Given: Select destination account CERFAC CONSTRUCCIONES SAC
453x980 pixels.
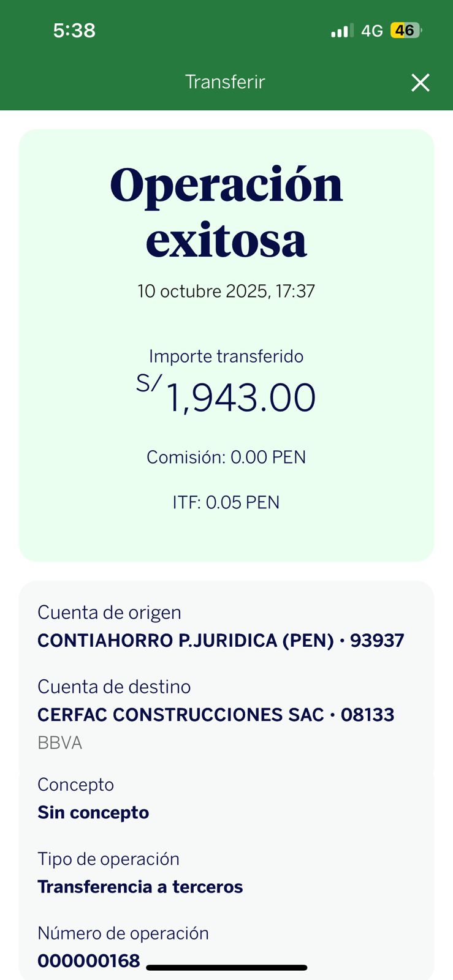Looking at the screenshot, I should click(216, 715).
